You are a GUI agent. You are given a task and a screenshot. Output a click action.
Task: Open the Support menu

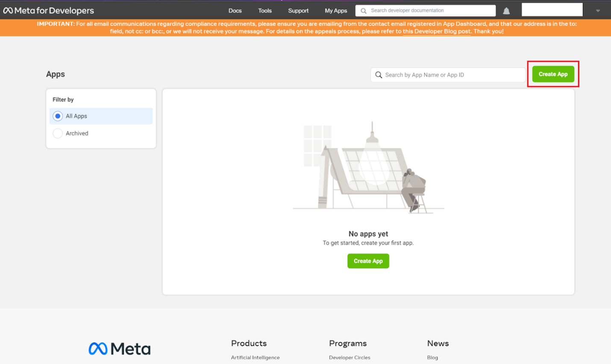(x=298, y=11)
